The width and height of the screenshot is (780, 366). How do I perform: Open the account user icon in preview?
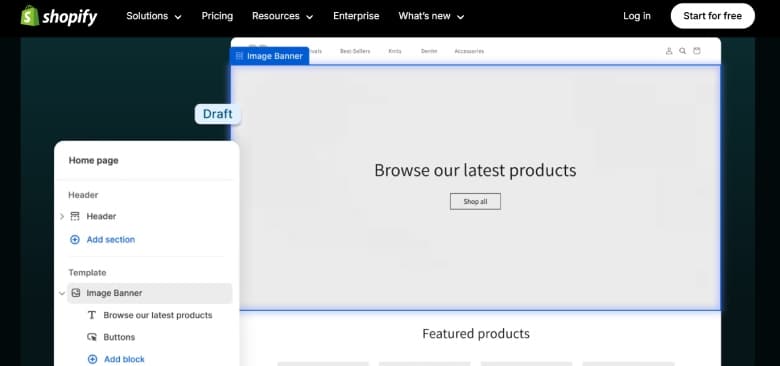(669, 51)
